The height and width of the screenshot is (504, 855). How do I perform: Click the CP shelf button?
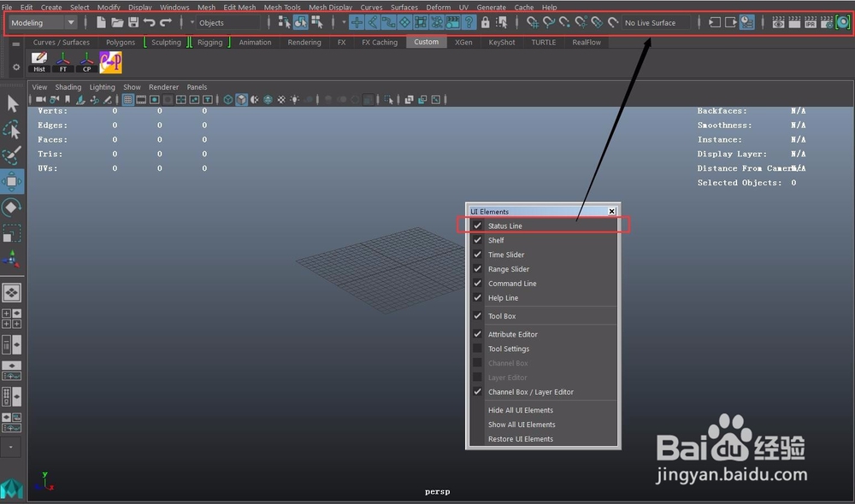[x=86, y=62]
